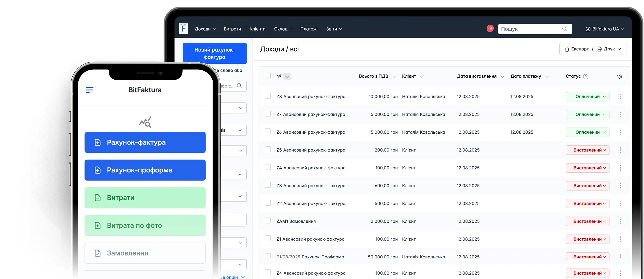
Task: Click the BitFaktura F logo in the navigation bar
Action: click(x=183, y=28)
